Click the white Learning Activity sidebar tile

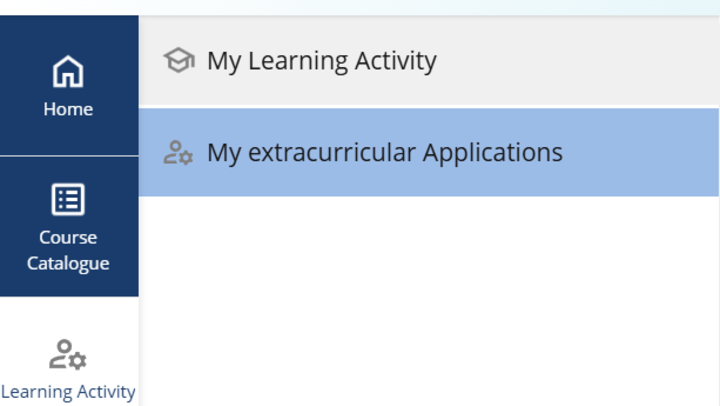click(x=69, y=351)
